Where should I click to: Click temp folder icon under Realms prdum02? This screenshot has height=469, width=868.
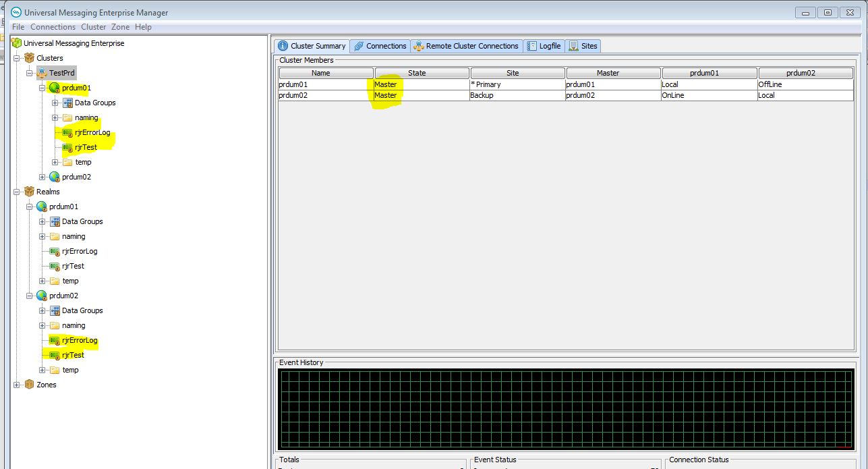pyautogui.click(x=55, y=370)
